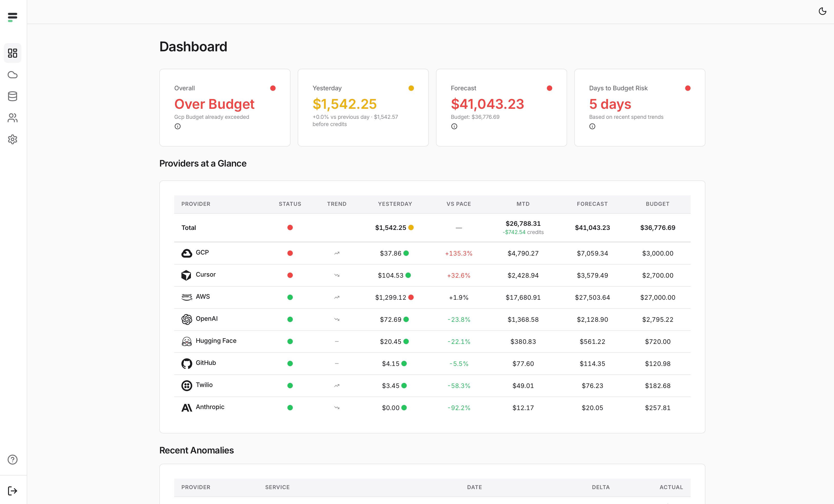834x504 pixels.
Task: Open the team members icon in the sidebar
Action: [x=13, y=118]
